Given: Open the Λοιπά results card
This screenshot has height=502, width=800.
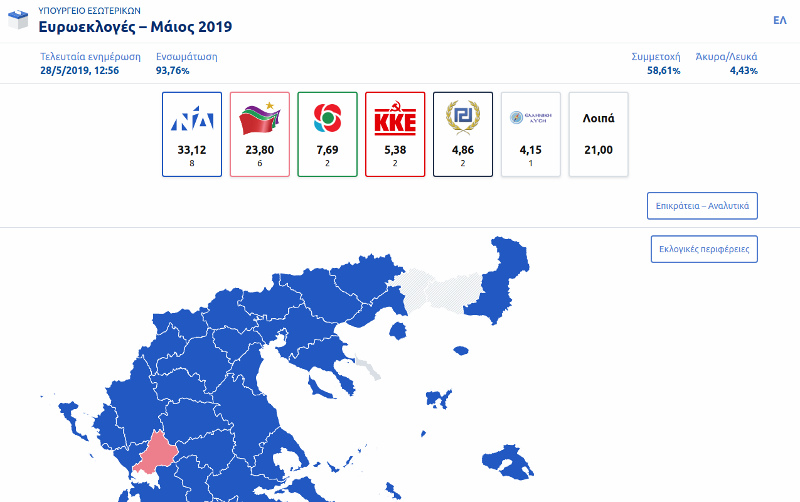Looking at the screenshot, I should pos(598,135).
